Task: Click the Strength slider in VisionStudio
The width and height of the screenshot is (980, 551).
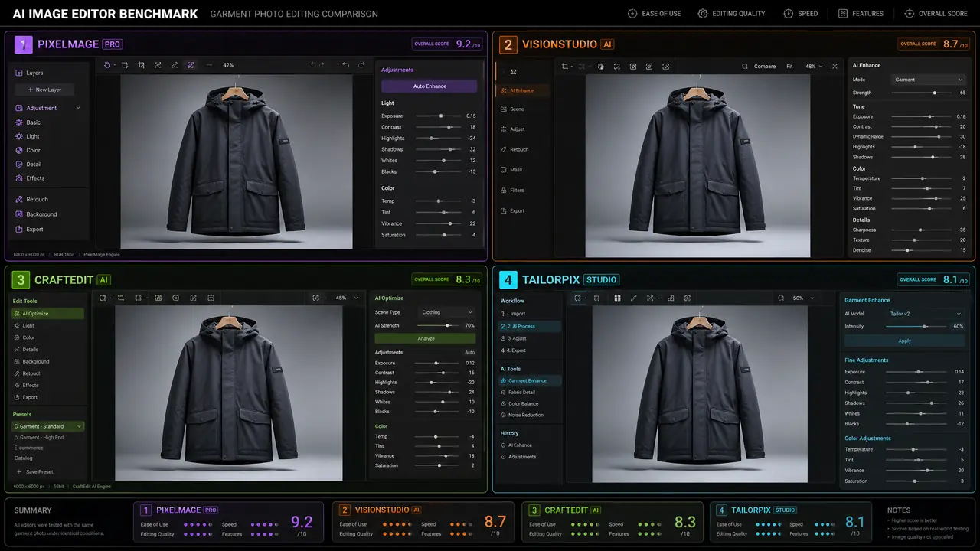Action: point(922,93)
